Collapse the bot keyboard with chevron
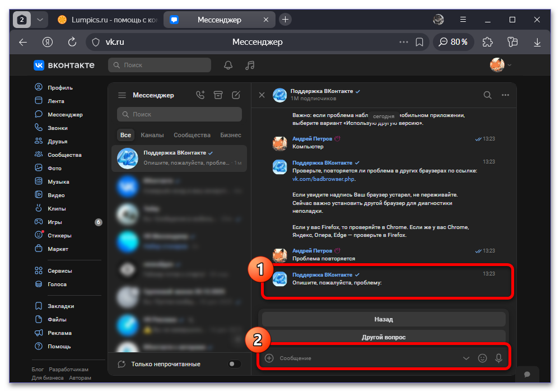The height and width of the screenshot is (392, 560). click(466, 358)
